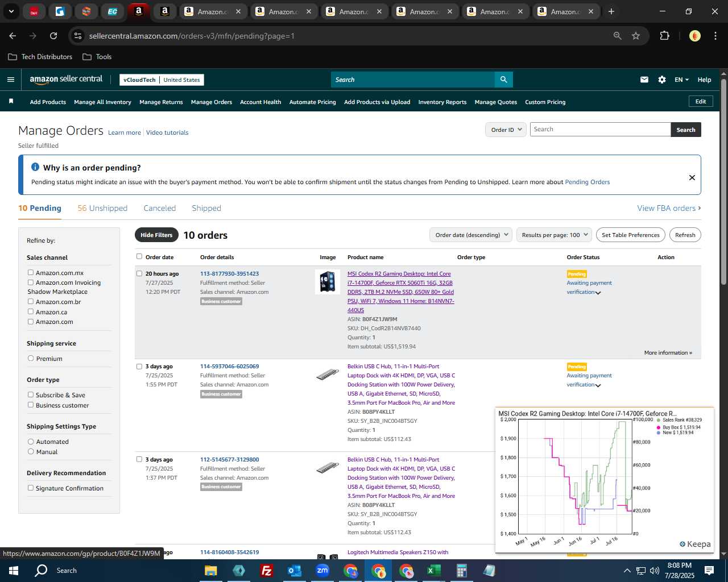Open the EN language dropdown

681,80
